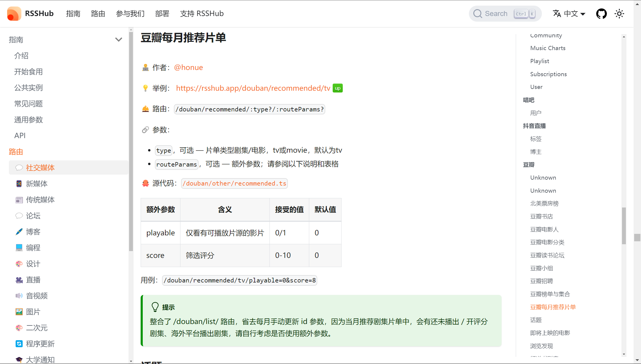Click the 提示 lightbulb icon
641x364 pixels.
[x=155, y=307]
